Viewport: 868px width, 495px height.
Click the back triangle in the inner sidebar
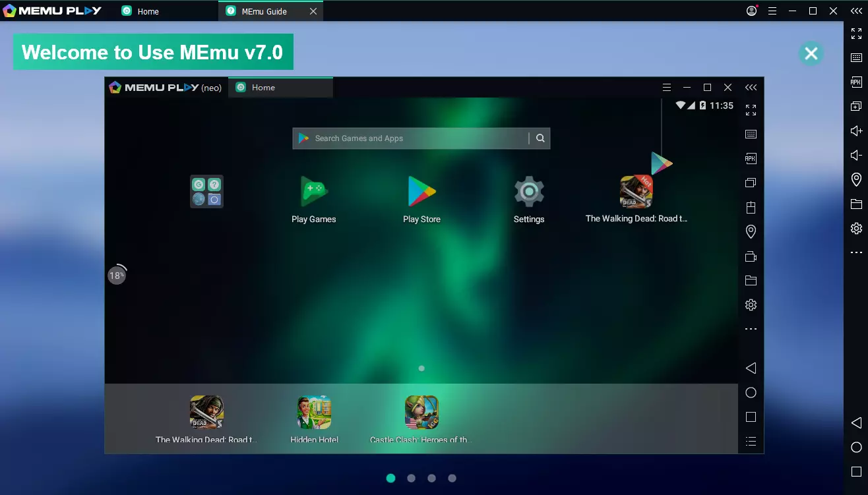click(751, 368)
